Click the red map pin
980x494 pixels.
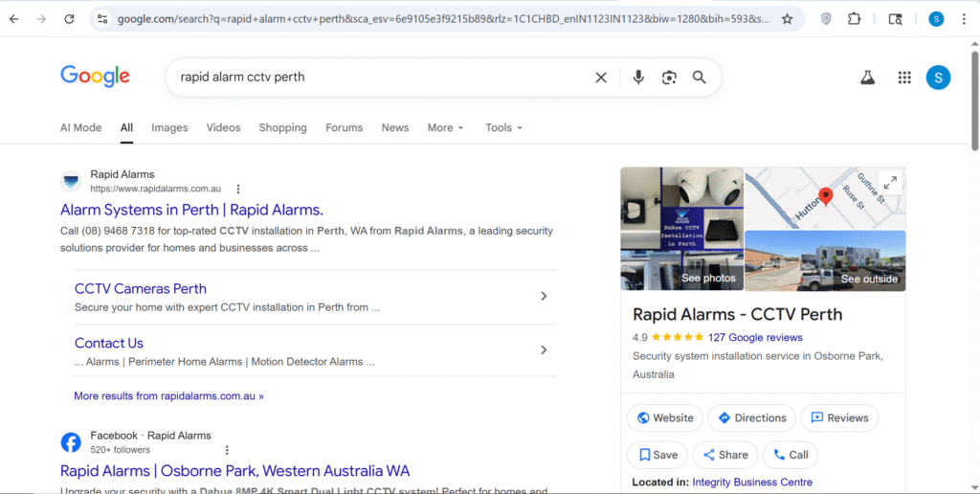click(826, 197)
